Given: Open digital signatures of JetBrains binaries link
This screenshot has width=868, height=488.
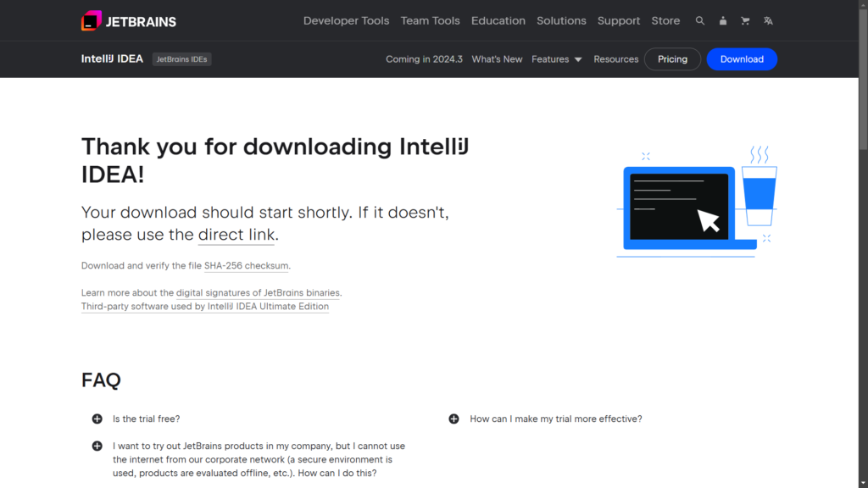Looking at the screenshot, I should [x=258, y=292].
